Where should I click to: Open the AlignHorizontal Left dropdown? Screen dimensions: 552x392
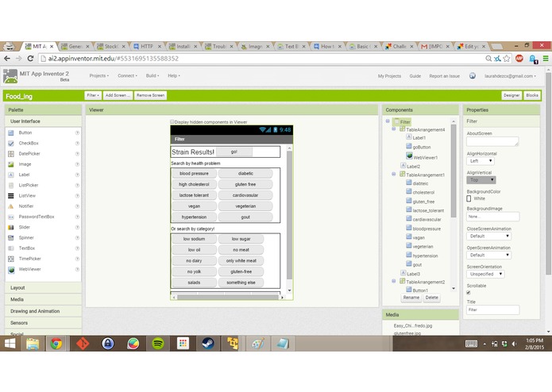pyautogui.click(x=481, y=161)
